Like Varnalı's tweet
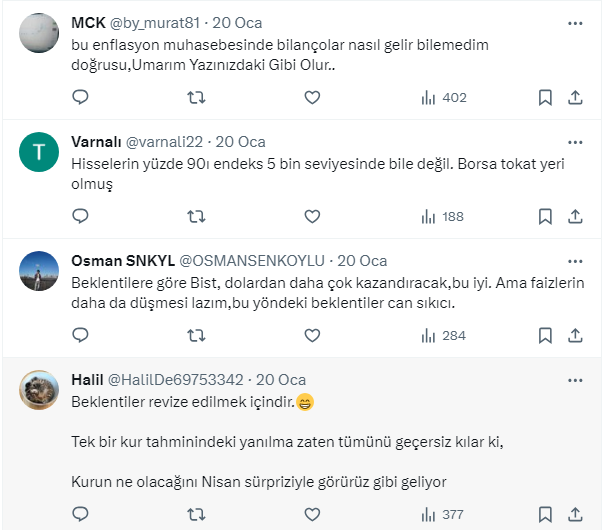The height and width of the screenshot is (530, 604). (312, 215)
